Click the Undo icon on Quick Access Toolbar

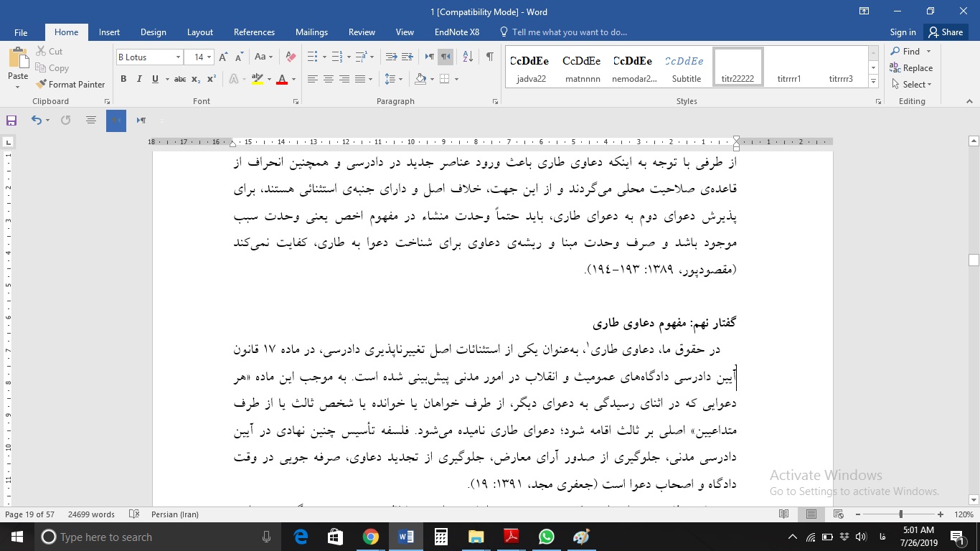pos(37,120)
